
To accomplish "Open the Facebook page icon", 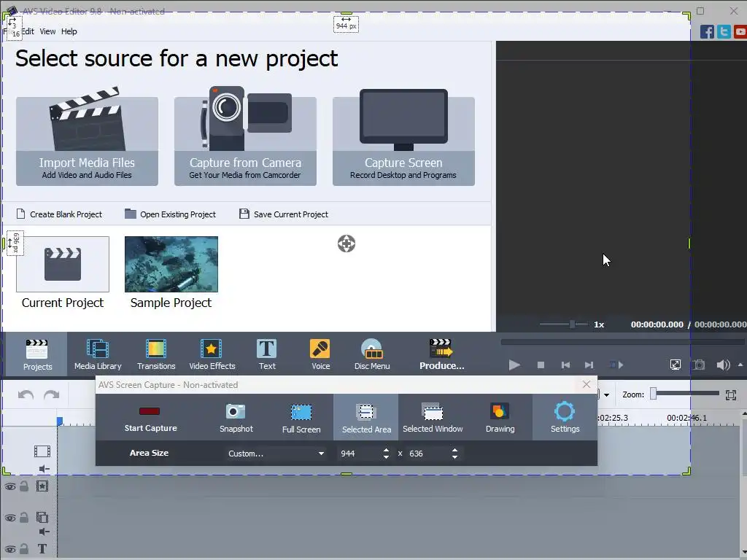I will click(707, 32).
